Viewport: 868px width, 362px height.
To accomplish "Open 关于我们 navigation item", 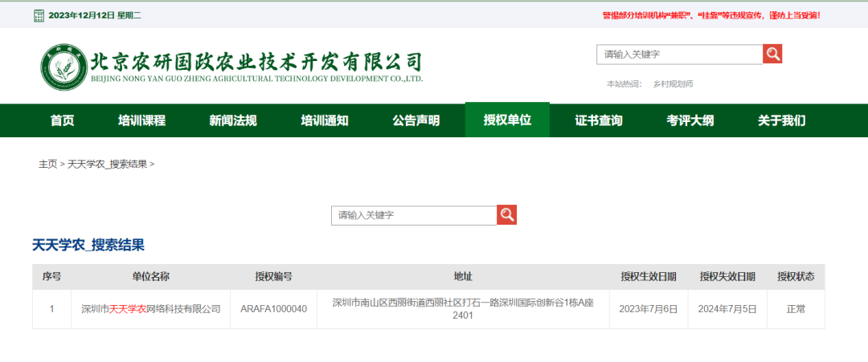I will point(782,120).
